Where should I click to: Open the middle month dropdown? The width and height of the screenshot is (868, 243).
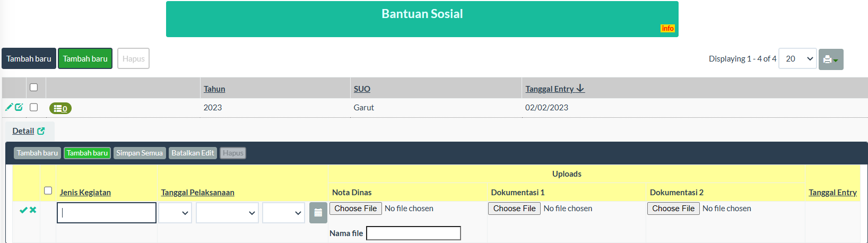[x=227, y=213]
